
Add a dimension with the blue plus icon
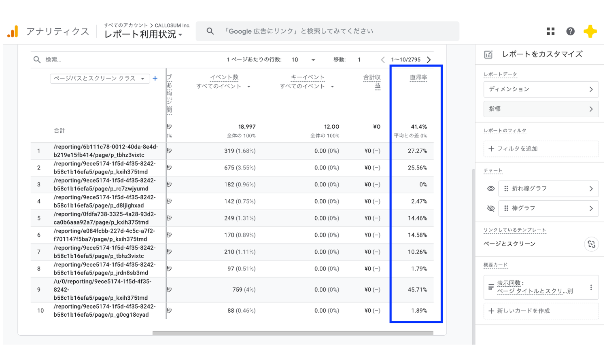tap(155, 78)
